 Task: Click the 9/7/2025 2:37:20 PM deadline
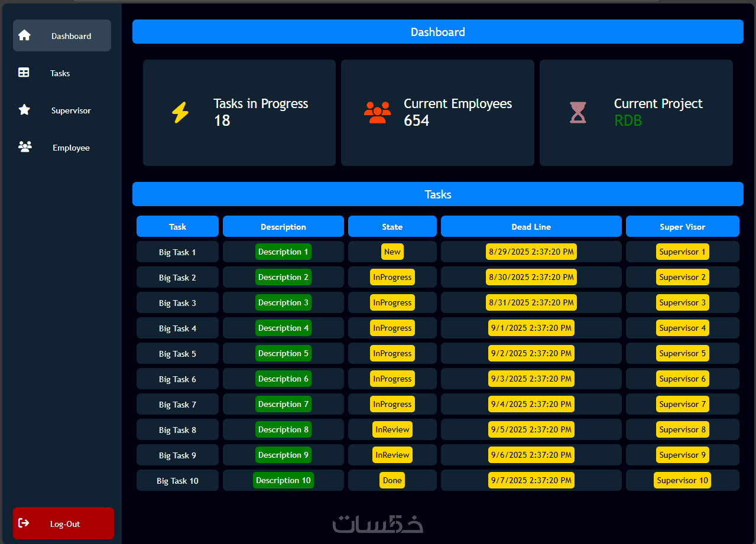531,480
